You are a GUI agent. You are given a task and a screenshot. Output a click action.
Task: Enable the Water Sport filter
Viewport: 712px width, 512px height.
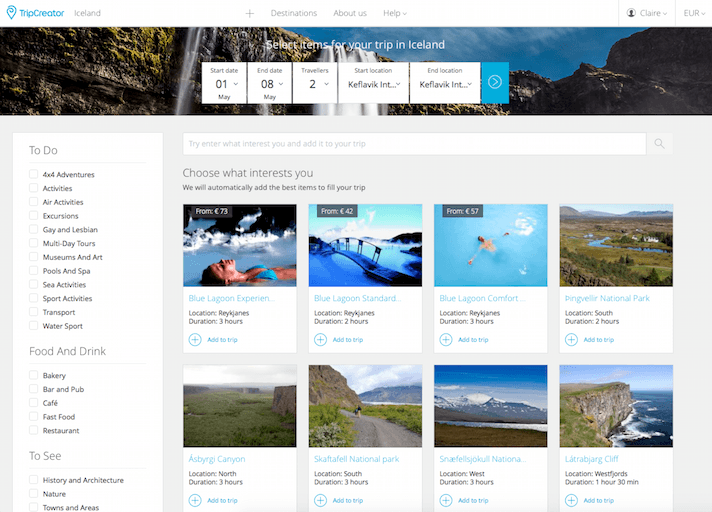point(34,325)
